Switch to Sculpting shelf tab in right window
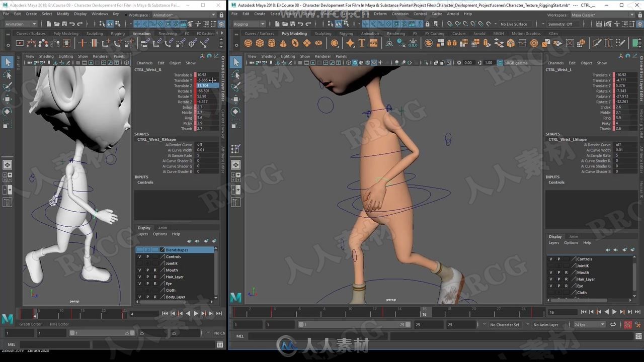Viewport: 644px width, 362px height. 323,34
